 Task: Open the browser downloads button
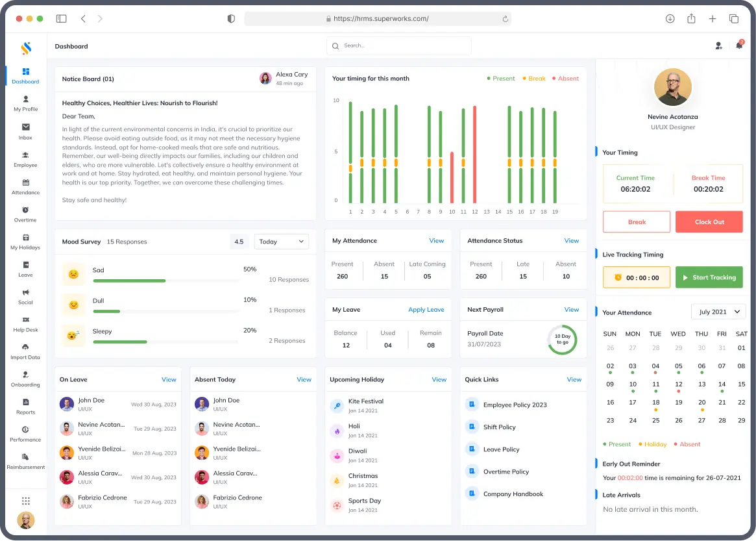(670, 19)
